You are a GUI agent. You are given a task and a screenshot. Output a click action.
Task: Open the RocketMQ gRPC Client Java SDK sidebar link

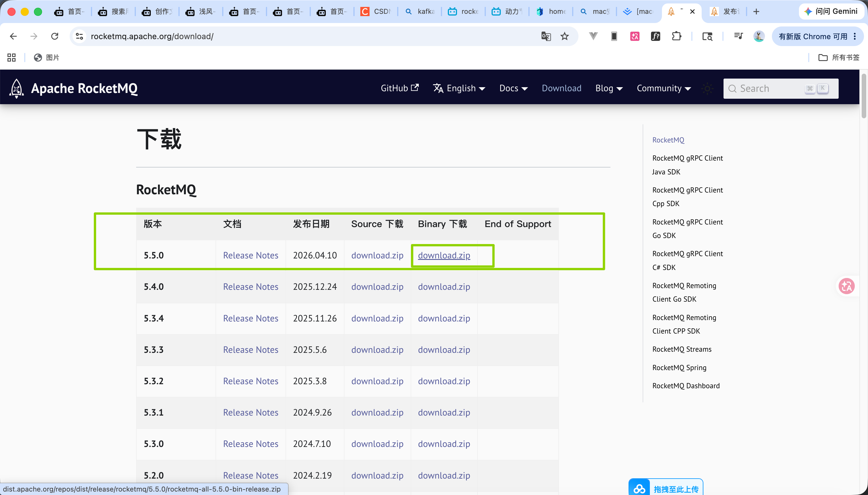(x=688, y=165)
